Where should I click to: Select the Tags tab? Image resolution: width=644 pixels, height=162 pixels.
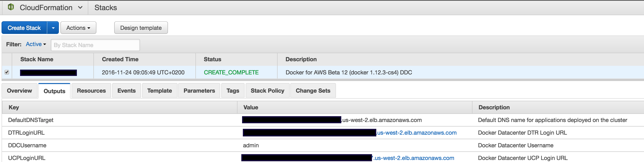pos(233,91)
